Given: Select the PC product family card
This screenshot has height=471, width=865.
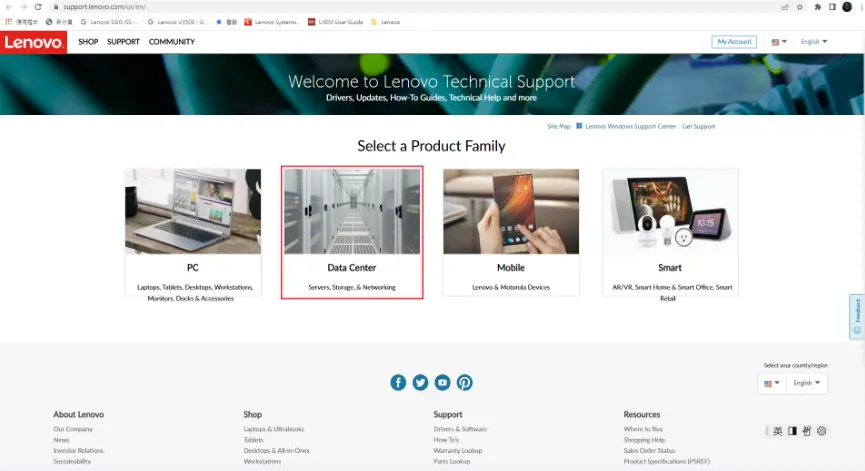Looking at the screenshot, I should point(193,232).
